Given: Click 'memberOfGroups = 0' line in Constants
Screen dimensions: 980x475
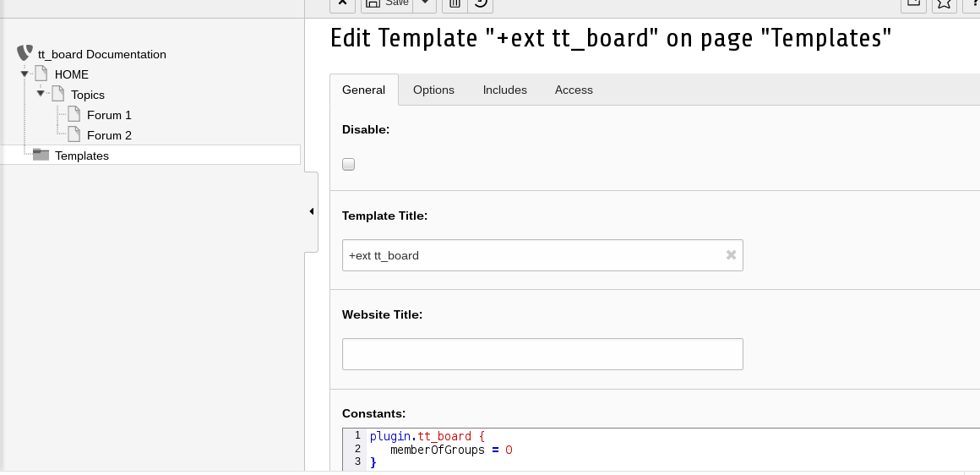Looking at the screenshot, I should point(451,450).
